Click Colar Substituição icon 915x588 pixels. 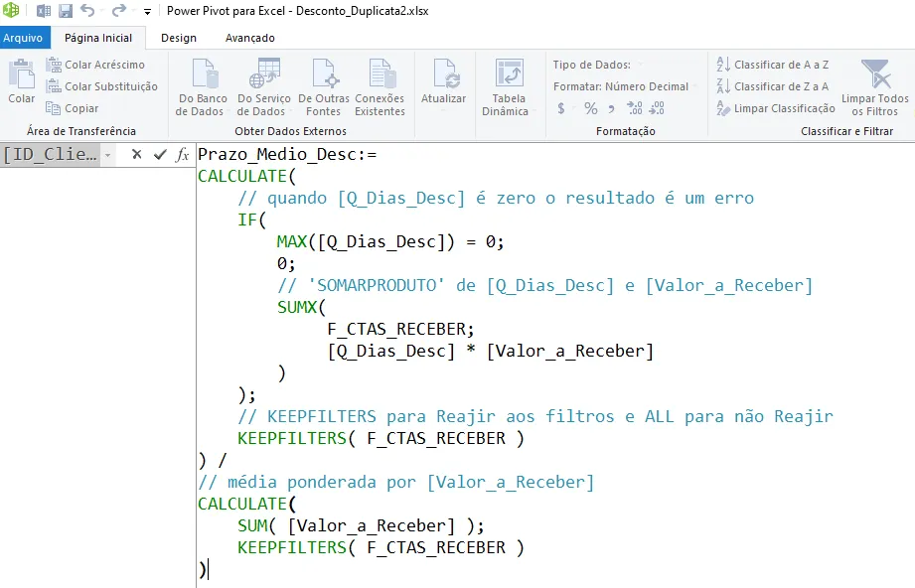[x=54, y=86]
